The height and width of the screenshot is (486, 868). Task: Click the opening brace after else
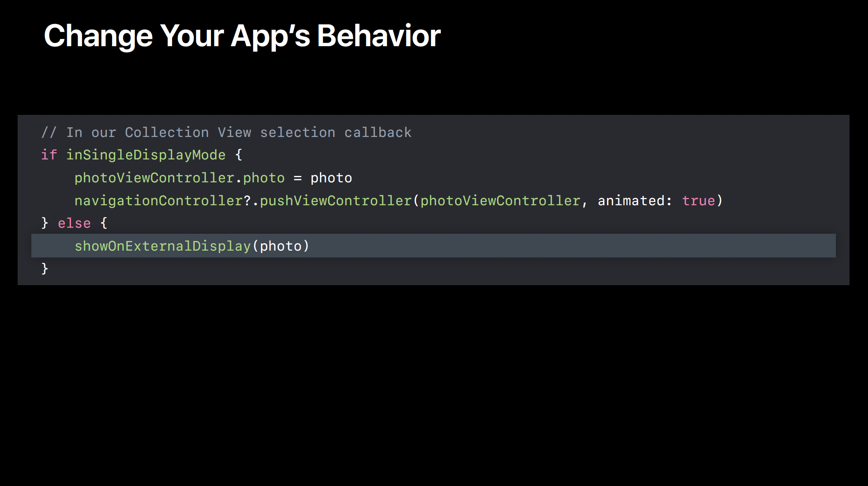pyautogui.click(x=104, y=223)
